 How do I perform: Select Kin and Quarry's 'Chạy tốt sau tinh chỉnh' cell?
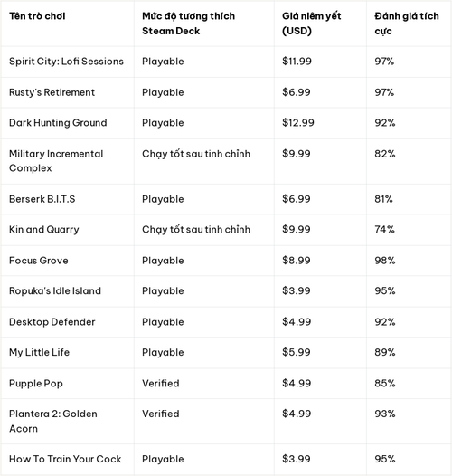196,230
